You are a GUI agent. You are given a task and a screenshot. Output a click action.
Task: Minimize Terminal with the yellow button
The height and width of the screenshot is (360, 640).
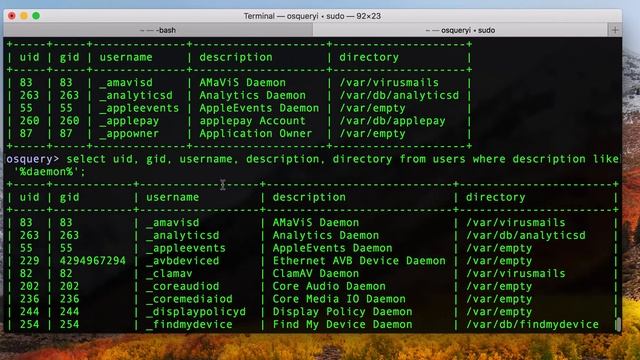[x=24, y=16]
